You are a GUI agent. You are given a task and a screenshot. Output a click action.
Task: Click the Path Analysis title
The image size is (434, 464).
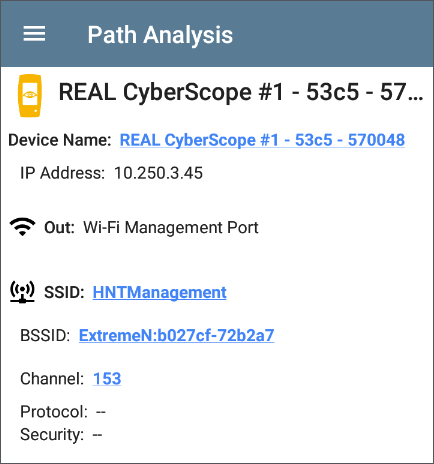[160, 35]
